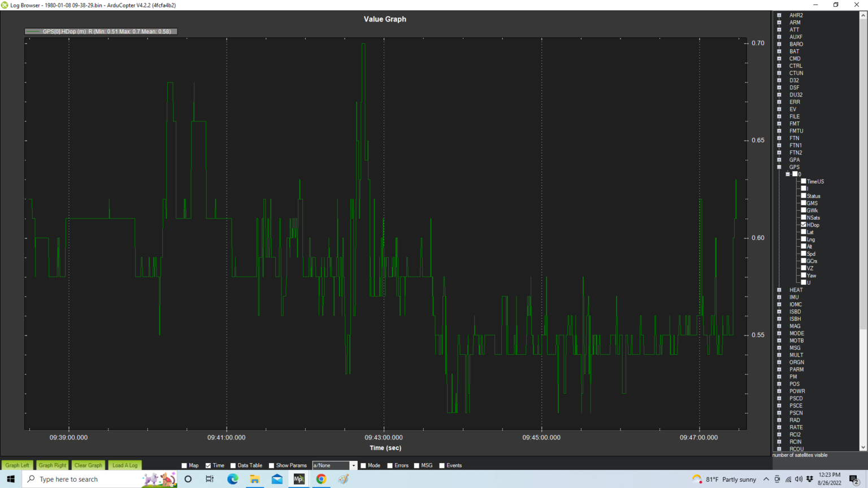Screen dimensions: 868x488
Task: Collapse the GPS tree node
Action: pyautogui.click(x=779, y=167)
